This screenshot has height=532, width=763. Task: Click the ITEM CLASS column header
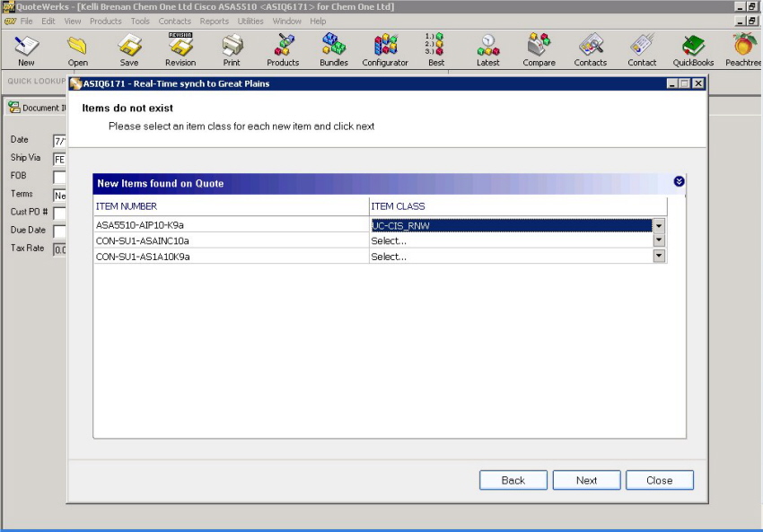pos(518,206)
